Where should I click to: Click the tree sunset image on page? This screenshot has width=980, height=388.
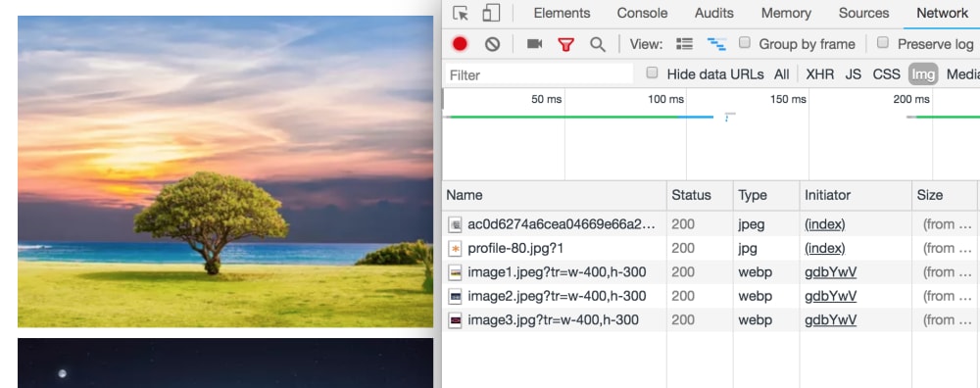click(x=225, y=171)
